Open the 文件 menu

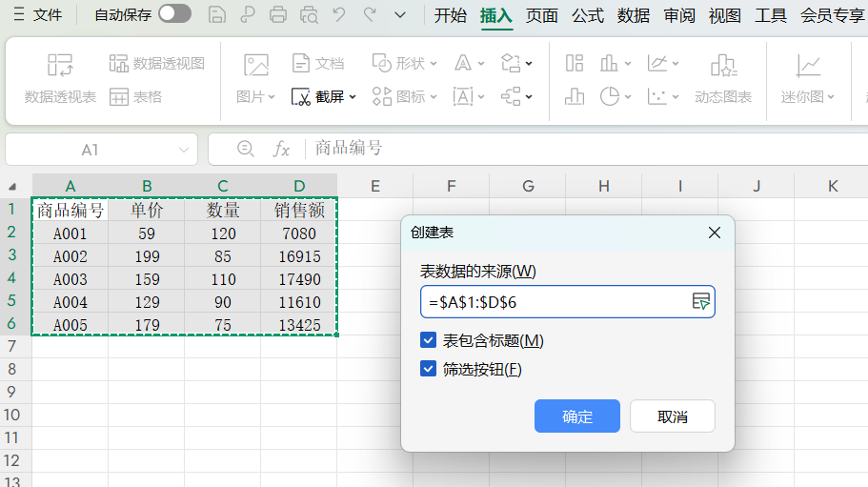pos(38,15)
